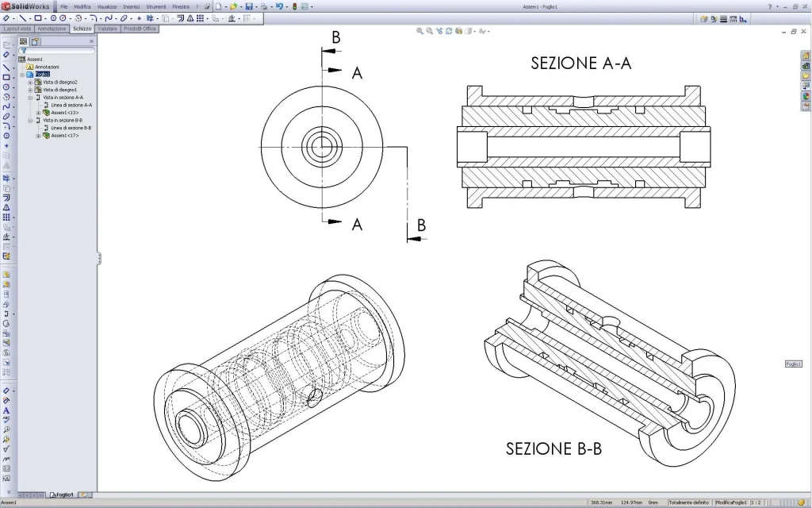Select the Rectangle sketch tool in top toolbar
The image size is (812, 508).
coord(37,17)
